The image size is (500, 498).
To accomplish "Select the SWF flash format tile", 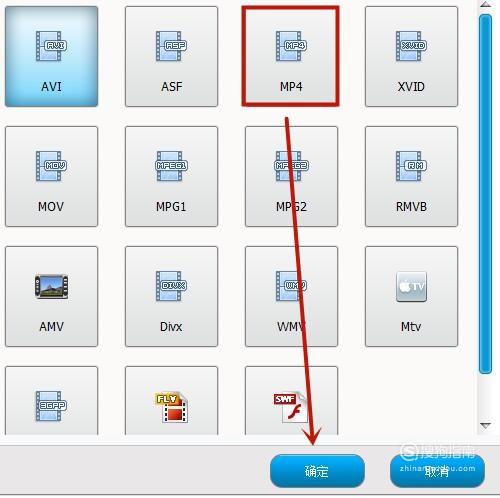I will click(291, 400).
